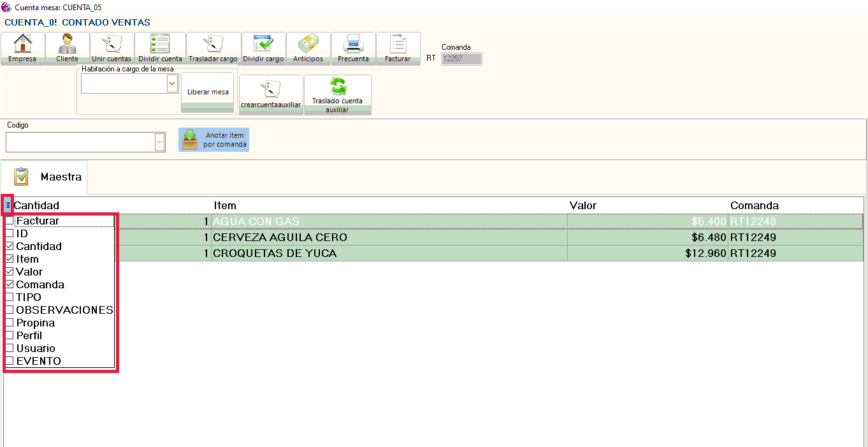Open Anticipos money icon
This screenshot has width=868, height=447.
pyautogui.click(x=308, y=45)
